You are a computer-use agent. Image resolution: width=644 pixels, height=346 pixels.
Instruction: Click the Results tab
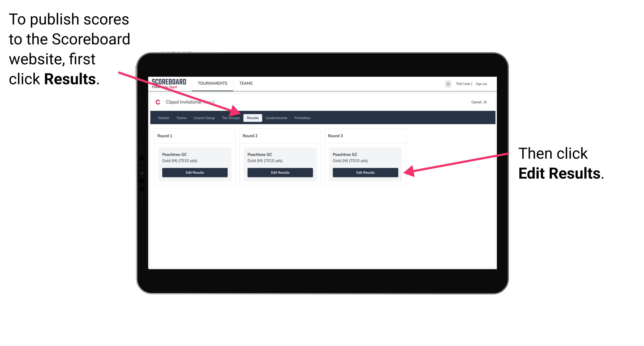[253, 118]
